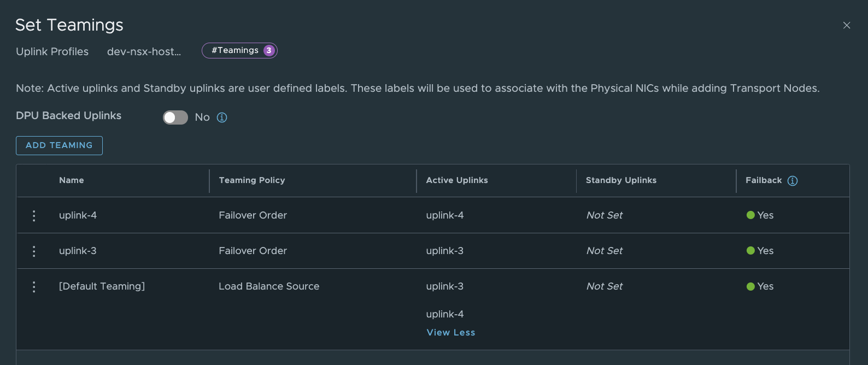Sort by Name column header

tap(72, 180)
